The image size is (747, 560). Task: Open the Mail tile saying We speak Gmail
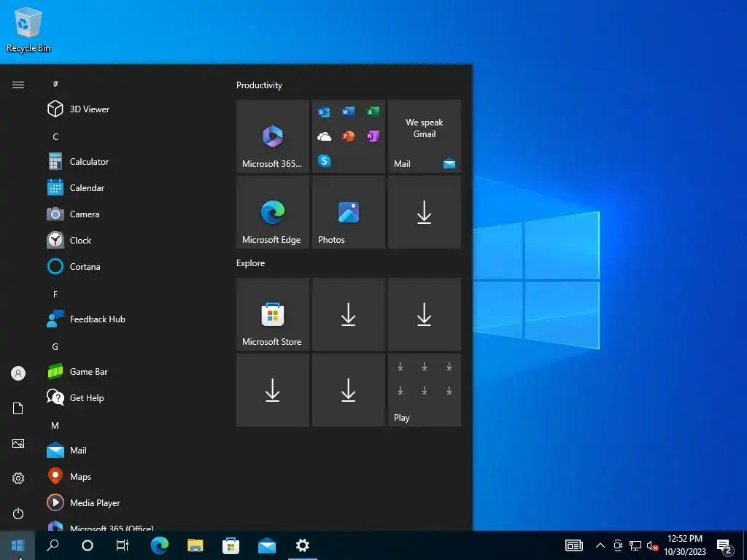point(425,136)
